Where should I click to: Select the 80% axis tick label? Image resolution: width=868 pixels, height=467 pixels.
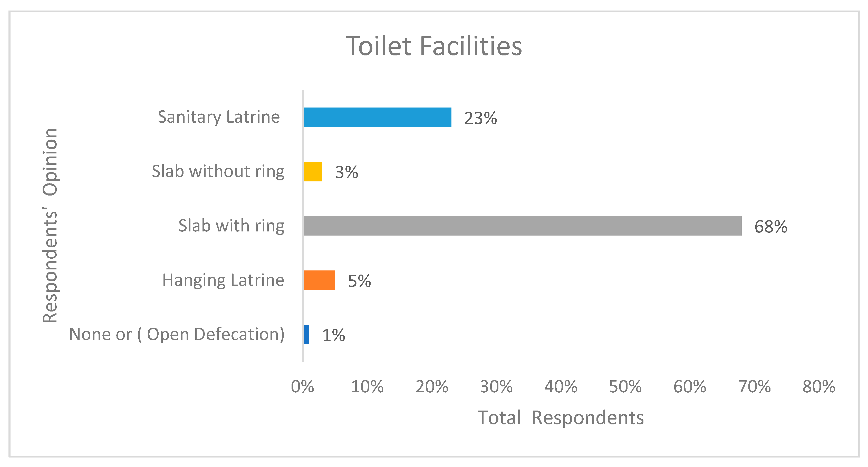pyautogui.click(x=818, y=387)
